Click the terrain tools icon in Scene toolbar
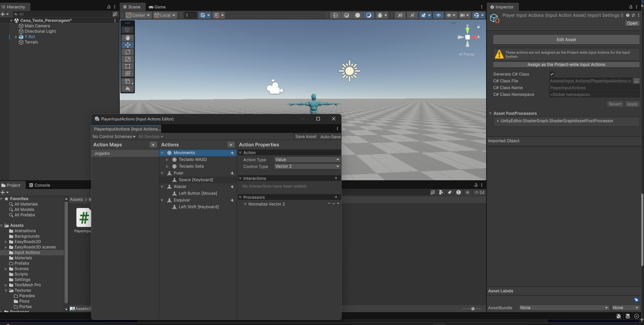 (x=128, y=89)
